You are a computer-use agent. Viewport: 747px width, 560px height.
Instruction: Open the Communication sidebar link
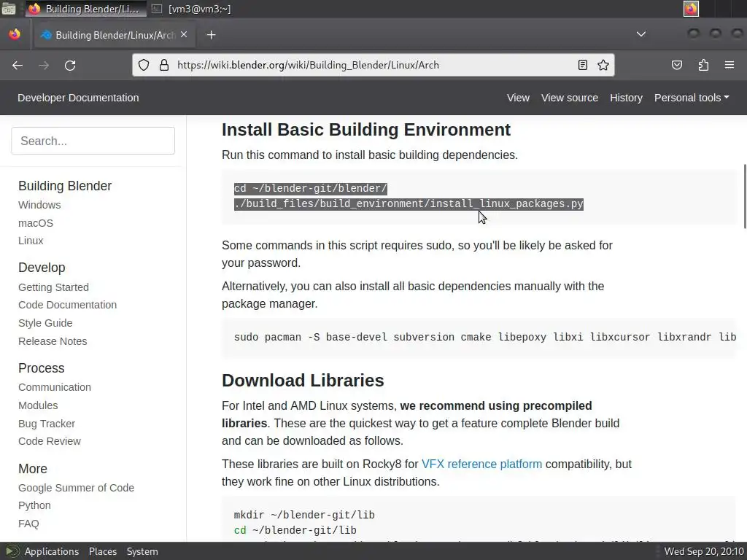[54, 387]
